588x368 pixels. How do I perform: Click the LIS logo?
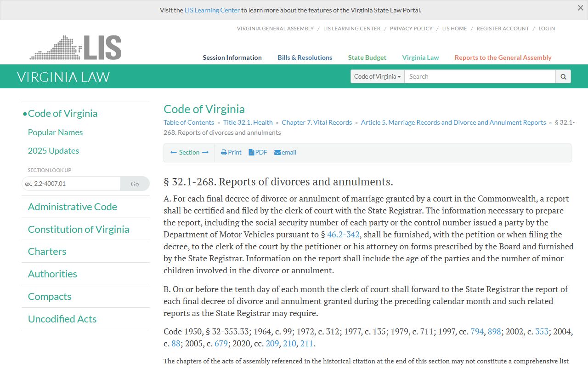pyautogui.click(x=76, y=47)
